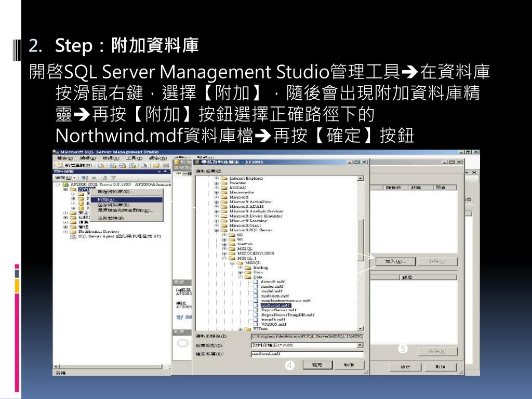Click the Database Engine Query toolbar icon
The image size is (532, 399).
[101, 165]
